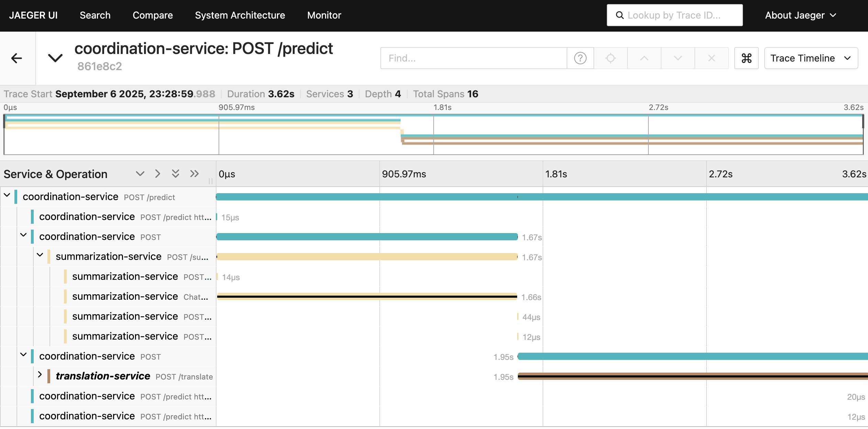Image resolution: width=868 pixels, height=429 pixels.
Task: Click the find help question-mark icon
Action: [580, 58]
